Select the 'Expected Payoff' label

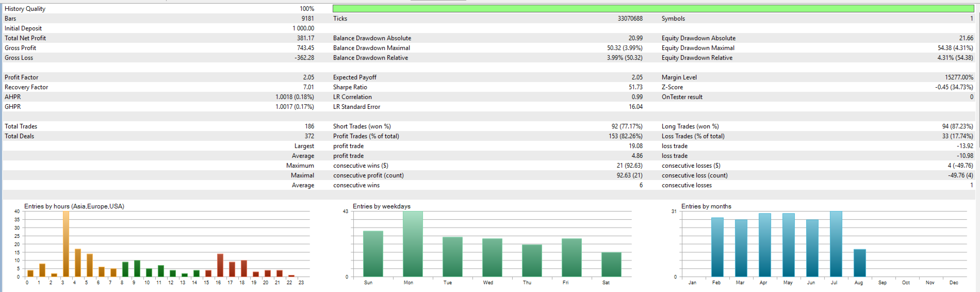pyautogui.click(x=355, y=77)
